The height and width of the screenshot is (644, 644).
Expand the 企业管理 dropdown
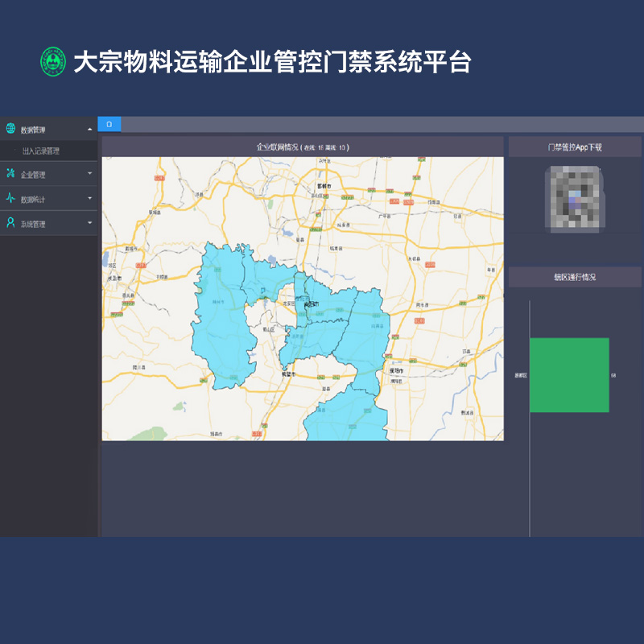pyautogui.click(x=89, y=174)
